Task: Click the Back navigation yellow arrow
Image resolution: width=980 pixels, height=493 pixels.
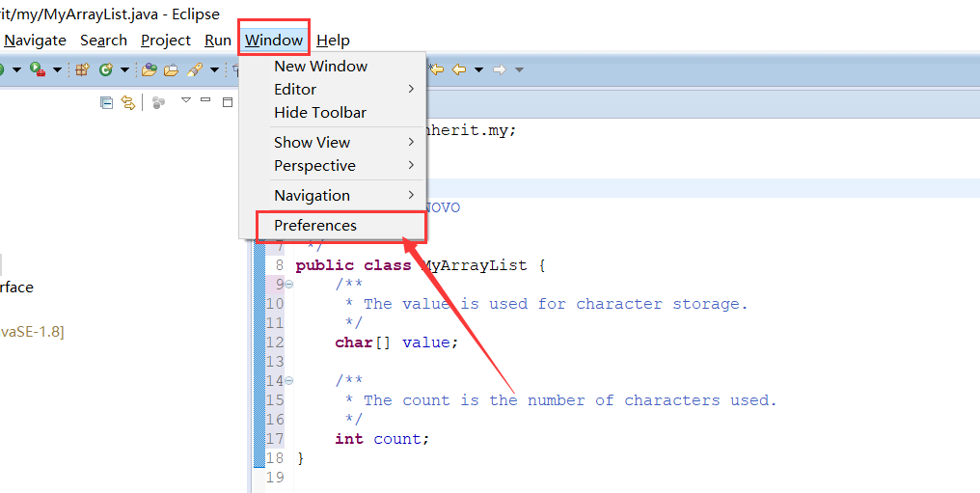Action: pos(459,69)
